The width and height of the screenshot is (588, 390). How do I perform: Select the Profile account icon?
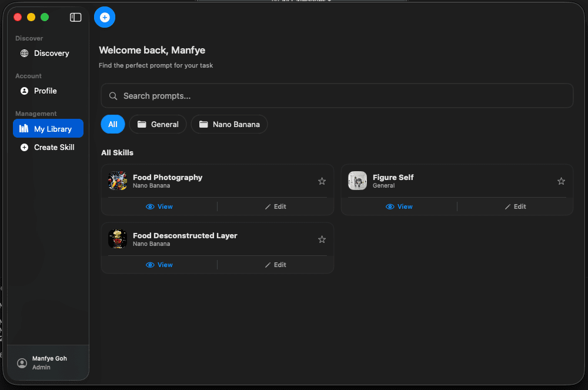click(x=24, y=91)
